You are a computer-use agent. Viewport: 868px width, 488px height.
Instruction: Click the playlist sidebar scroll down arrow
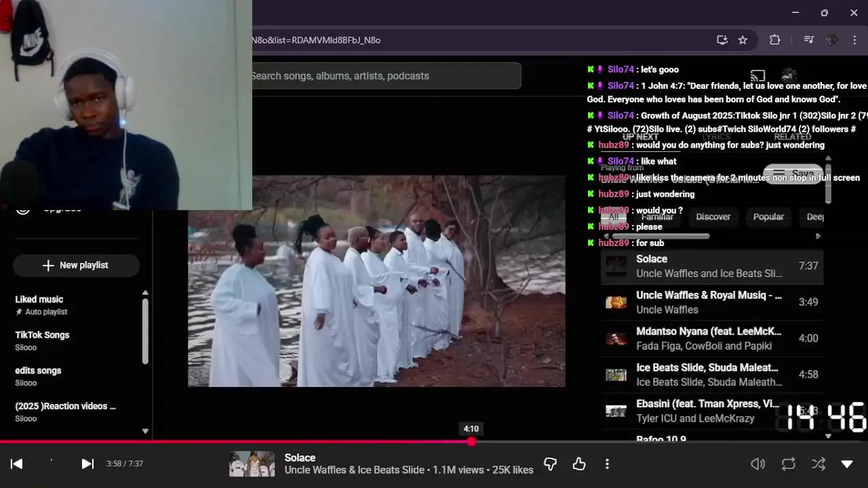[x=145, y=430]
